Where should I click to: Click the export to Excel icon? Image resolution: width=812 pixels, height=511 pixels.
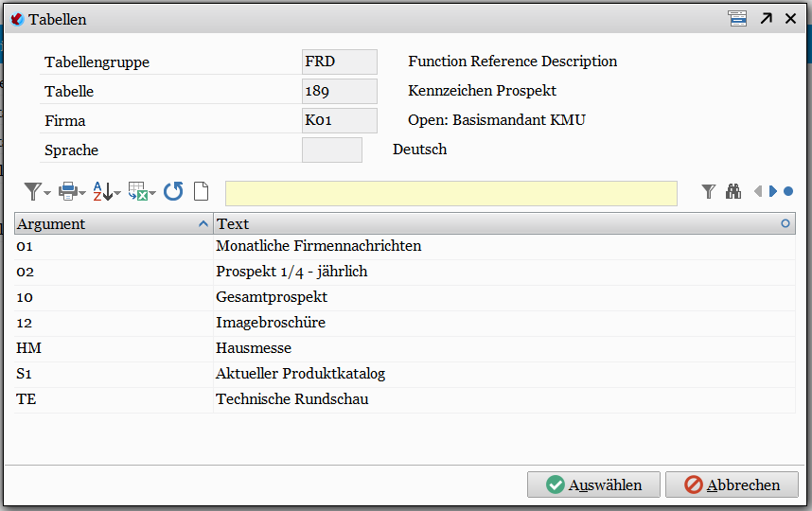[138, 191]
